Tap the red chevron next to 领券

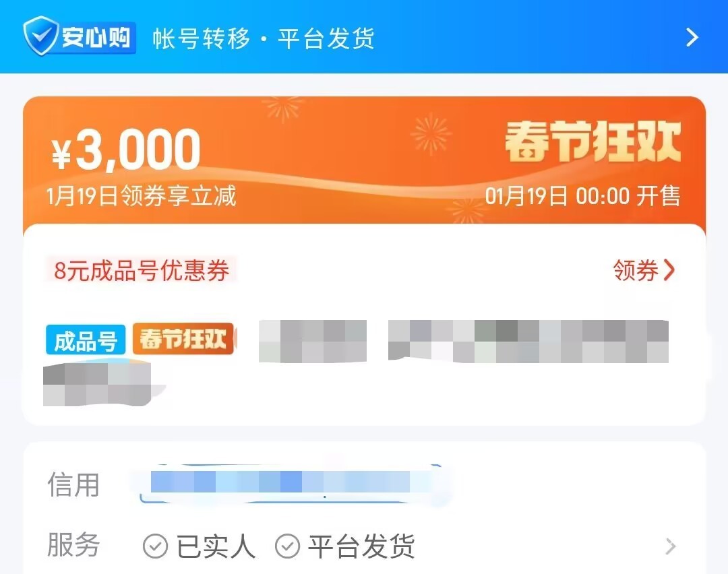click(x=669, y=270)
